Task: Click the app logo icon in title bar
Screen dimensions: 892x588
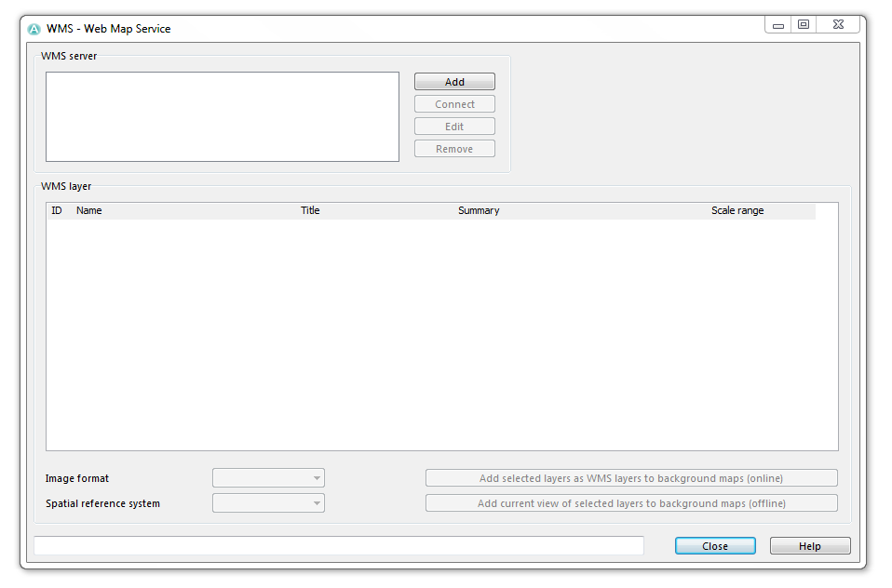Action: coord(34,29)
